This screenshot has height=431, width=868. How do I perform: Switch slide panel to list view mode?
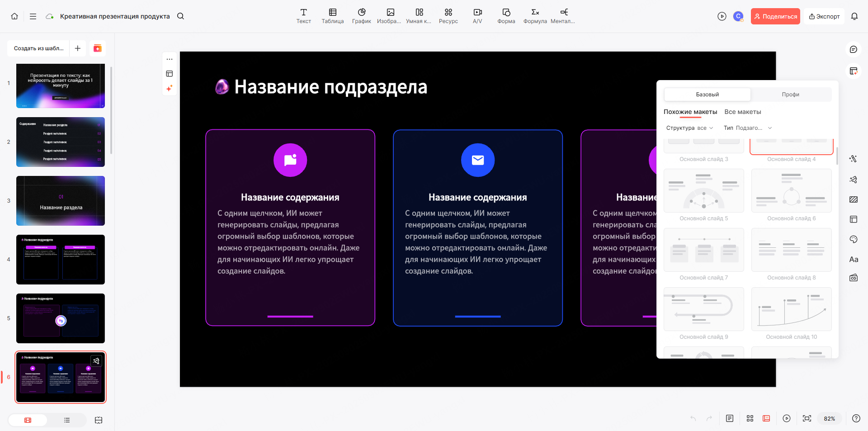(66, 420)
